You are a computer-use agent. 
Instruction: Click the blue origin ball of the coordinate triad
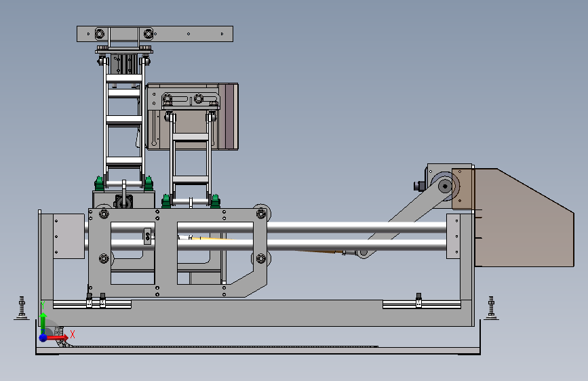[43, 338]
